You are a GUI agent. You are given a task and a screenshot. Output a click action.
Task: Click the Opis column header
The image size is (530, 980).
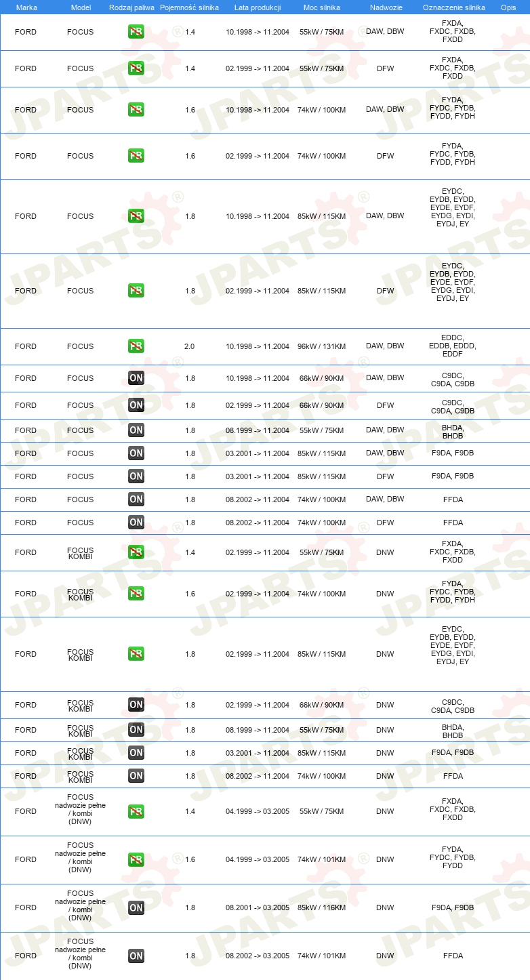508,7
